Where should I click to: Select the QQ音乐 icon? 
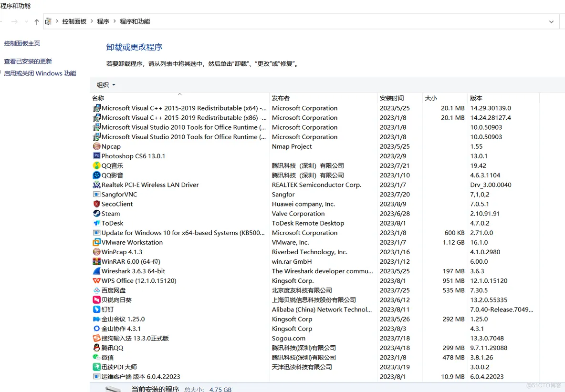96,165
